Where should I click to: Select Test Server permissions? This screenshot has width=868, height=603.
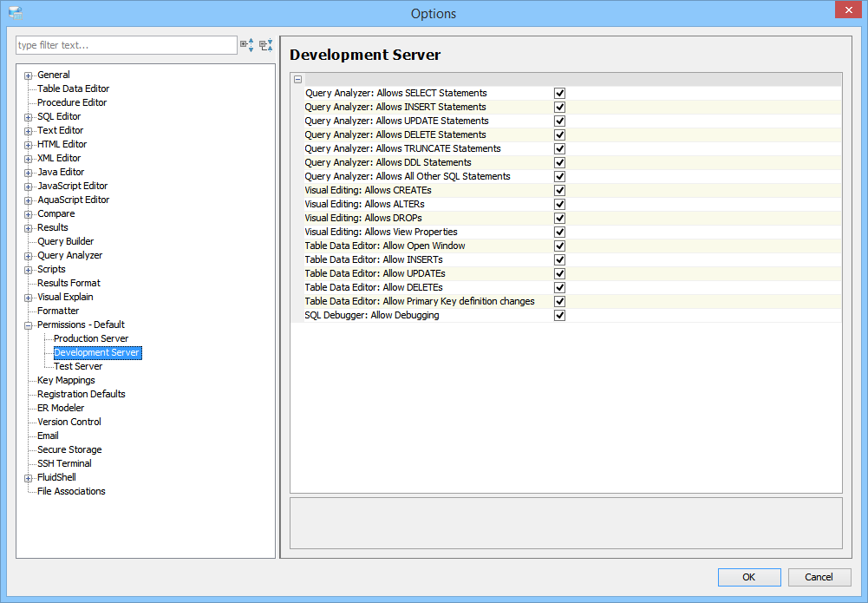tap(78, 366)
